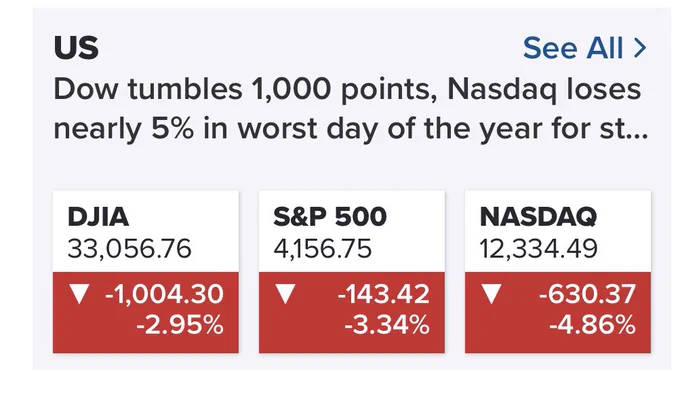
Task: Select the DJIA value 33,056.76
Action: 129,249
